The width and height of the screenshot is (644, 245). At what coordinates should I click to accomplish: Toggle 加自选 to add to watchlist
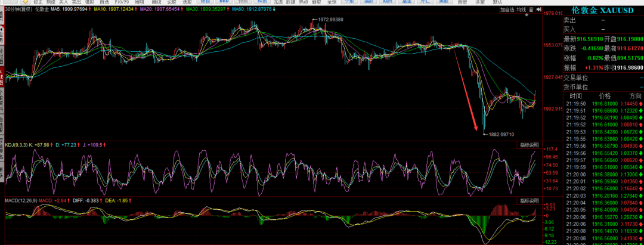click(507, 10)
